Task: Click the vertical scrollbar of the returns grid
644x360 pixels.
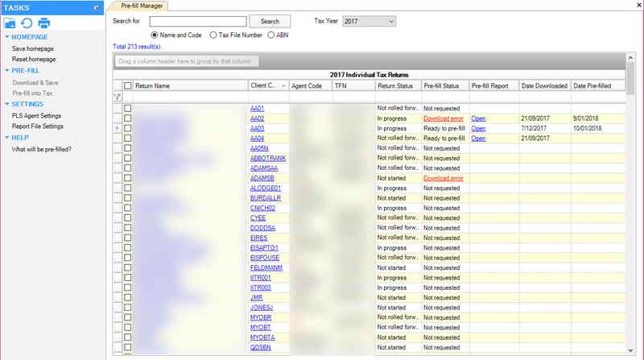Action: click(630, 201)
